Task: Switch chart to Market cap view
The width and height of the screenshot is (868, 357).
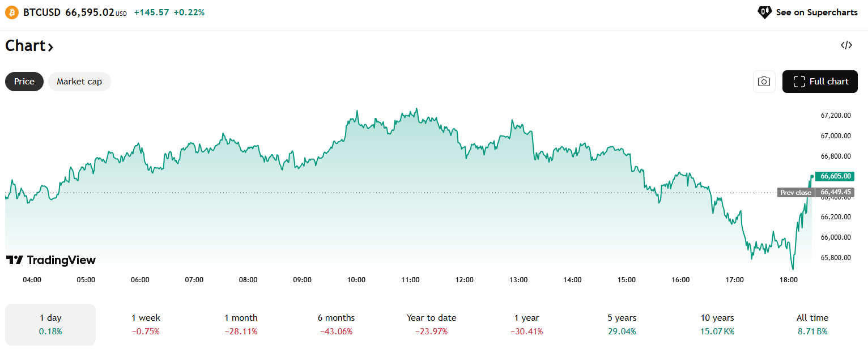Action: [x=79, y=82]
